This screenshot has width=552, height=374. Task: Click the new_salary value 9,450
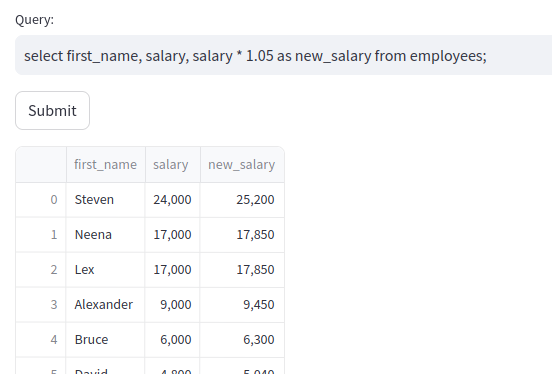point(242,305)
